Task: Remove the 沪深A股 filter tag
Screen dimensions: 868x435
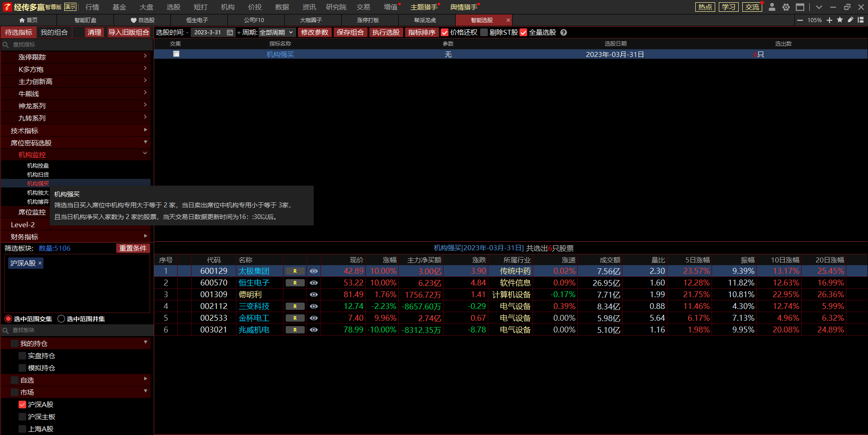Action: 40,263
